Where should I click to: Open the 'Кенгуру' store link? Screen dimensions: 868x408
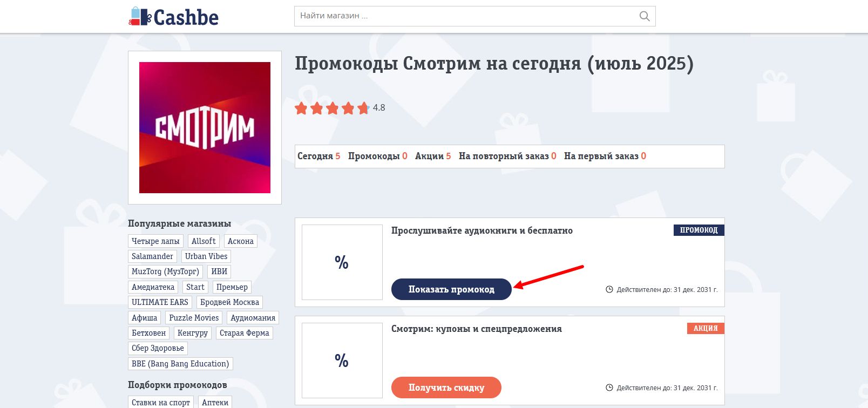(x=193, y=333)
